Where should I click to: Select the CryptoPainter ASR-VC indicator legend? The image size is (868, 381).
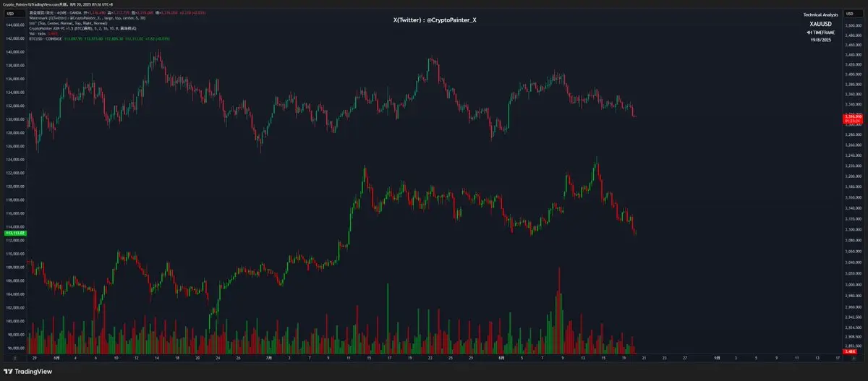coord(84,28)
